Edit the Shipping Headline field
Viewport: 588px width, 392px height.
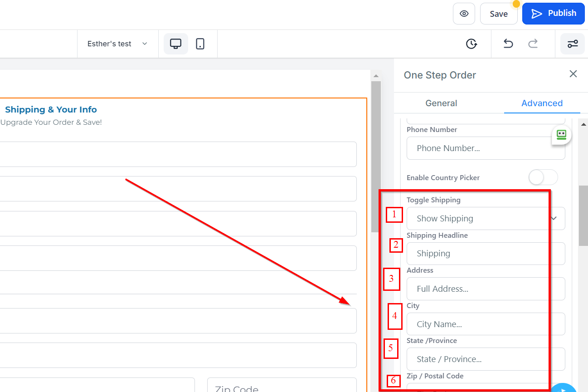486,254
